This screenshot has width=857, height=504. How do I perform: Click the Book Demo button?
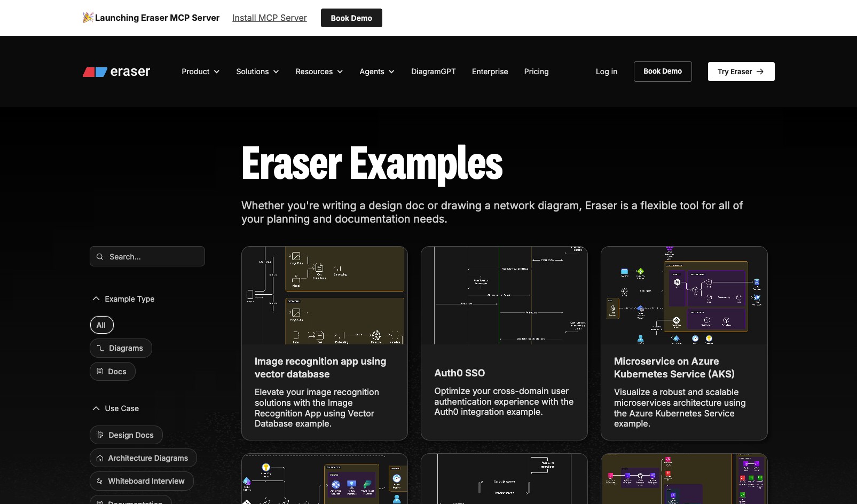(x=662, y=71)
